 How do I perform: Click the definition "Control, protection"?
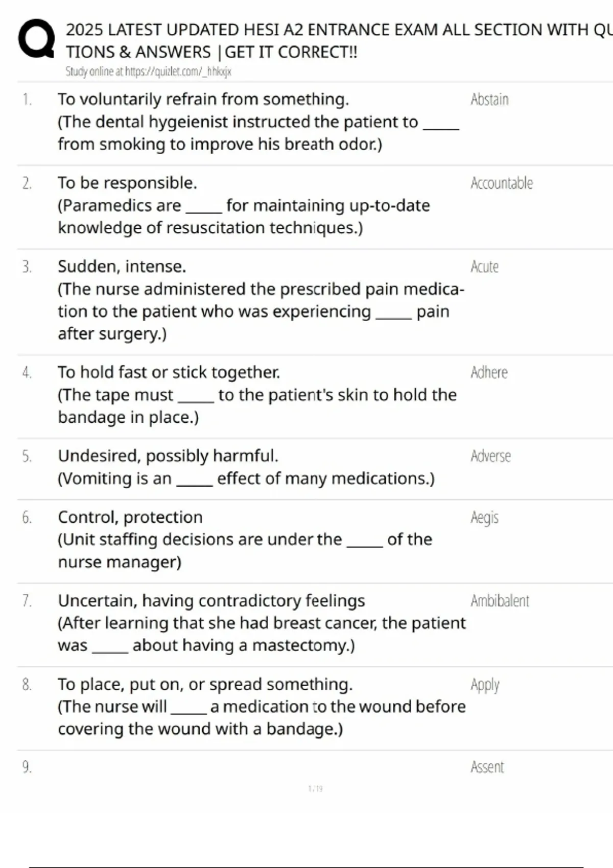click(x=130, y=517)
